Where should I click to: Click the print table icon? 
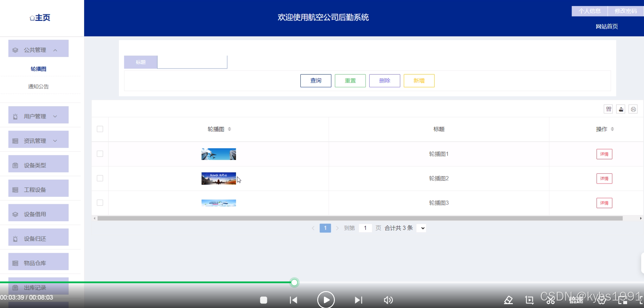click(x=633, y=109)
